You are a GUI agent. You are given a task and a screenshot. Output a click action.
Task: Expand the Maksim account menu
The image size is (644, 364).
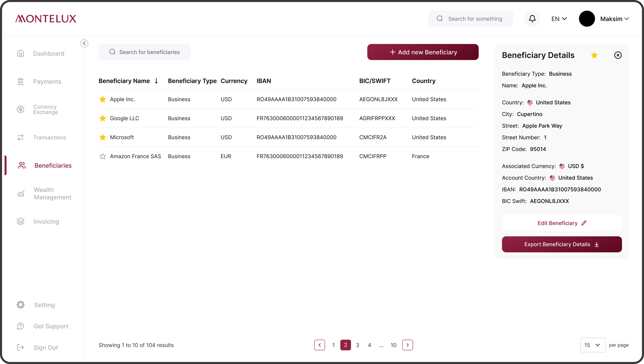click(614, 19)
